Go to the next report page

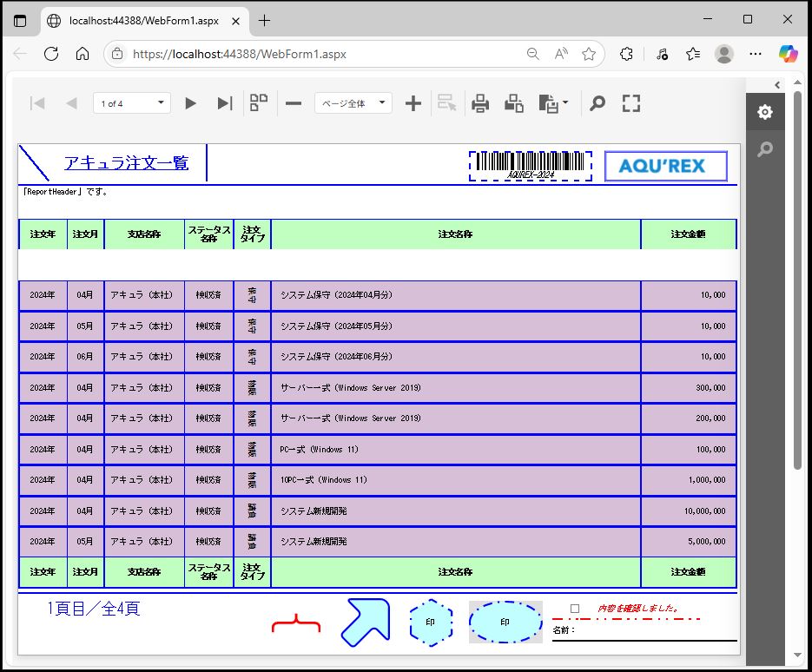[x=190, y=103]
